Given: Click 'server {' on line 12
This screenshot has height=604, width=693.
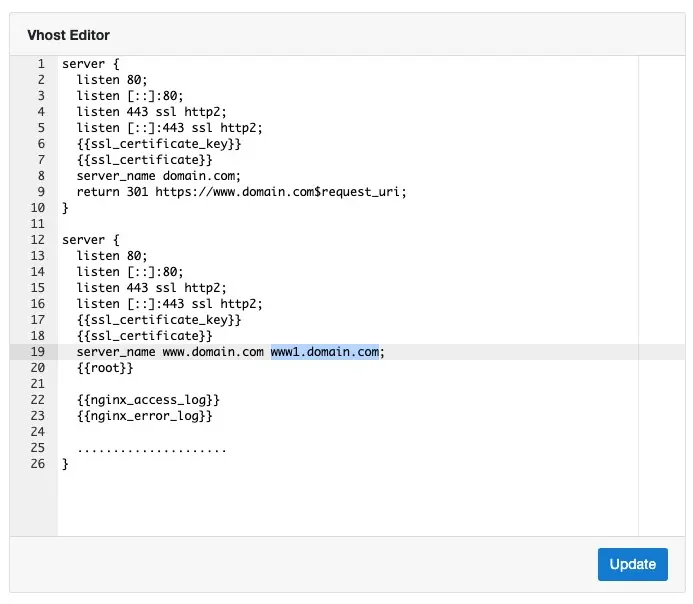Looking at the screenshot, I should [x=91, y=240].
